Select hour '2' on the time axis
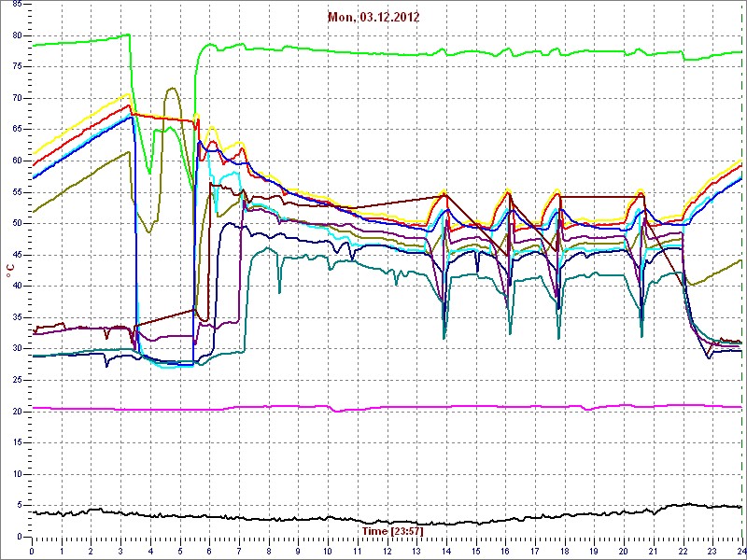747x560 pixels. tap(91, 550)
